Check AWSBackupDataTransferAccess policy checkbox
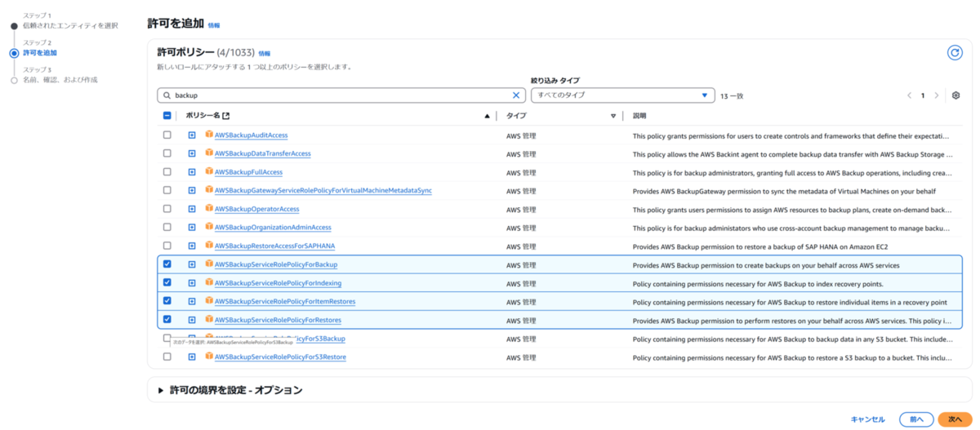The width and height of the screenshot is (980, 430). pos(167,153)
